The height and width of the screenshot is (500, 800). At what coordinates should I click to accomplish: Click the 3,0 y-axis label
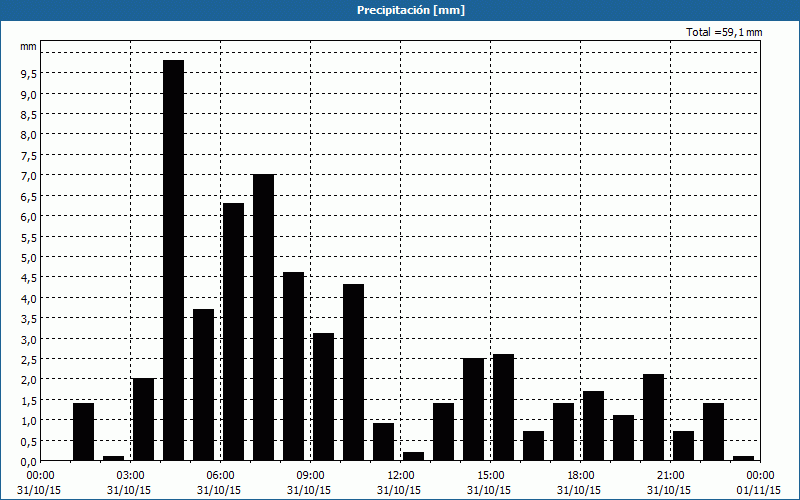[29, 339]
